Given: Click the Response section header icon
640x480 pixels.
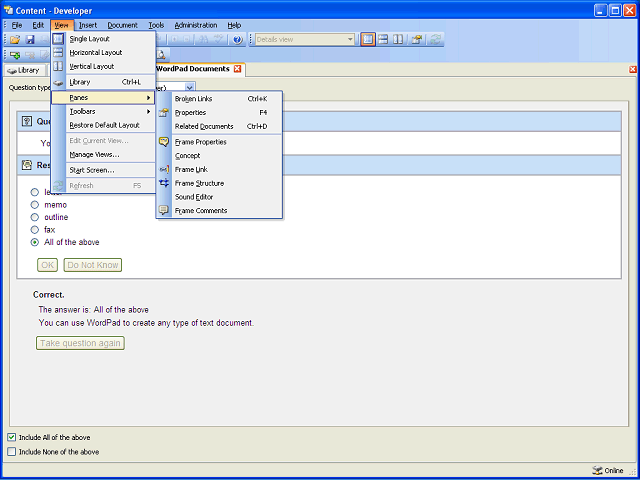Looking at the screenshot, I should point(27,165).
